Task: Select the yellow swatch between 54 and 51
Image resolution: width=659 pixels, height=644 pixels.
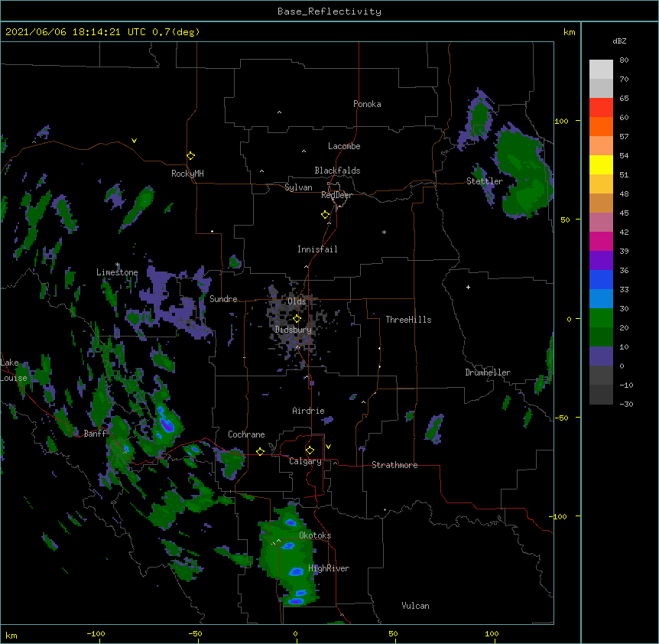Action: 601,164
